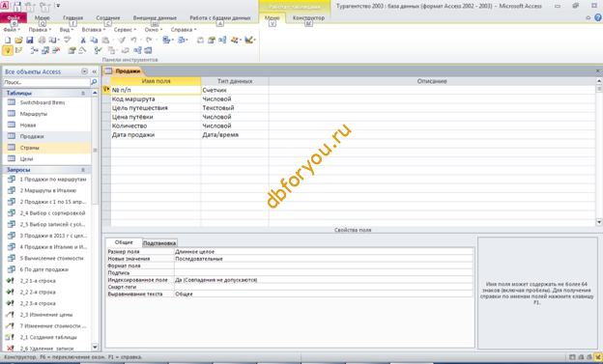Viewport: 603px width, 364px height.
Task: Open Relationships icon in first toolbar row
Action: [x=222, y=40]
